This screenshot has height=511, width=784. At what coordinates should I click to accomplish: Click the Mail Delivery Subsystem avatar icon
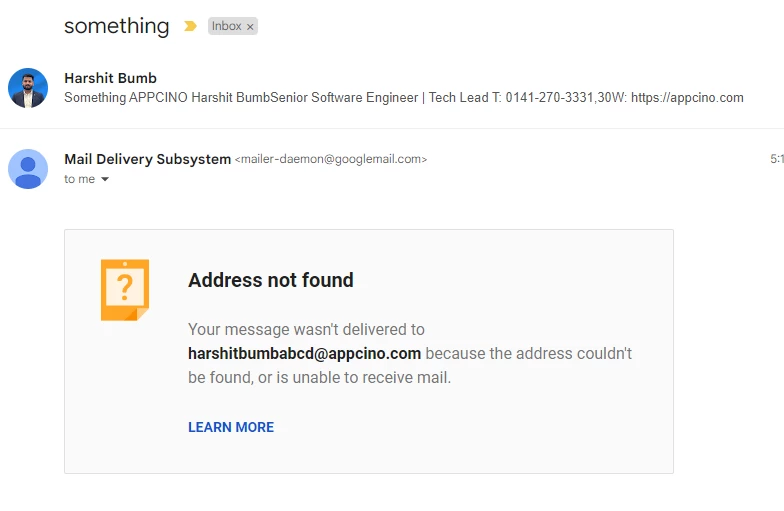tap(28, 169)
